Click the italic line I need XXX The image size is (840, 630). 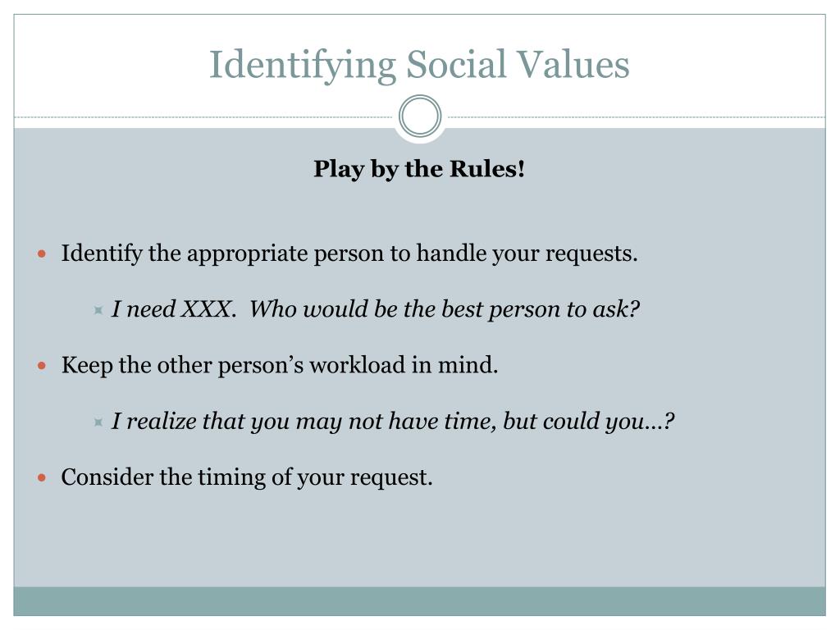[x=174, y=309]
